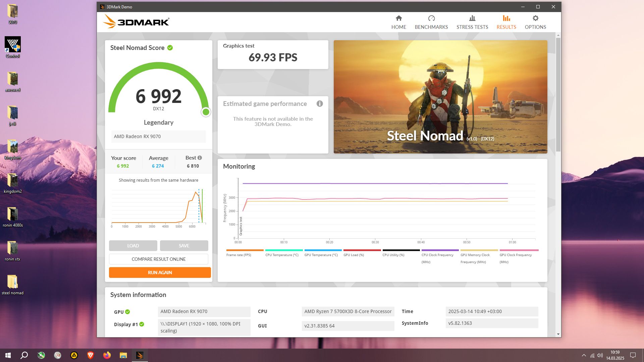Select the kingdom folder on desktop
644x362 pixels.
coord(13,149)
